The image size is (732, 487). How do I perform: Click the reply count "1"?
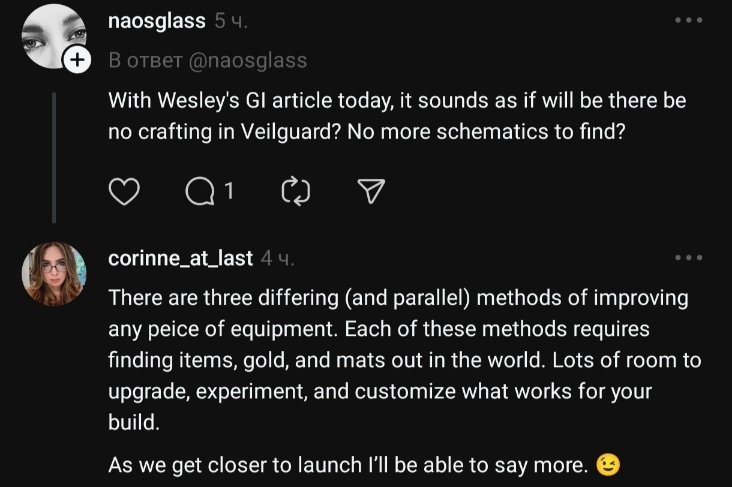pyautogui.click(x=229, y=190)
